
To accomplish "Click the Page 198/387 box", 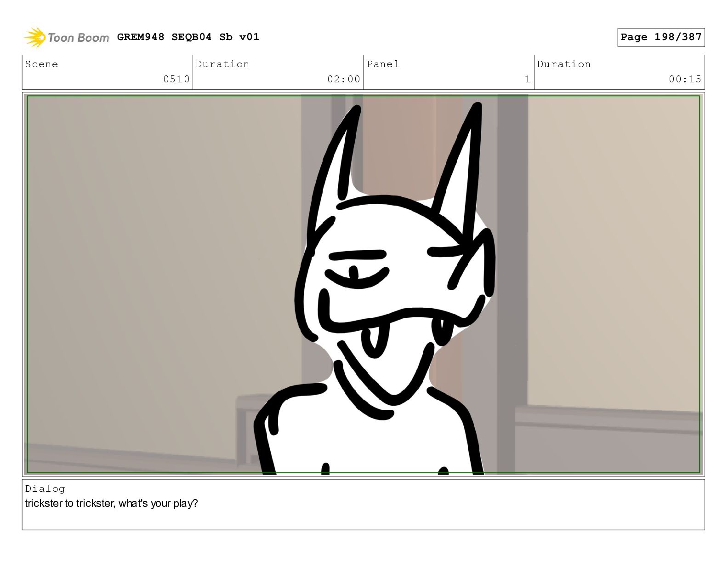I will [x=661, y=37].
